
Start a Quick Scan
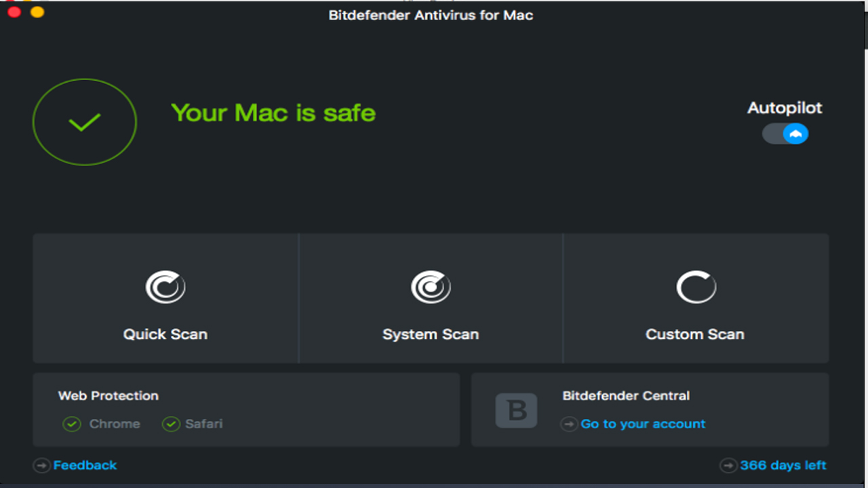click(x=165, y=334)
